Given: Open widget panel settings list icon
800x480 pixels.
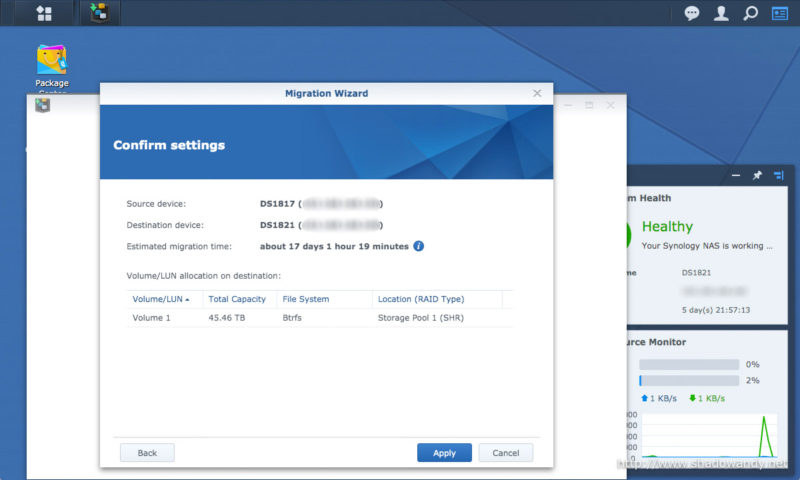Looking at the screenshot, I should point(778,175).
